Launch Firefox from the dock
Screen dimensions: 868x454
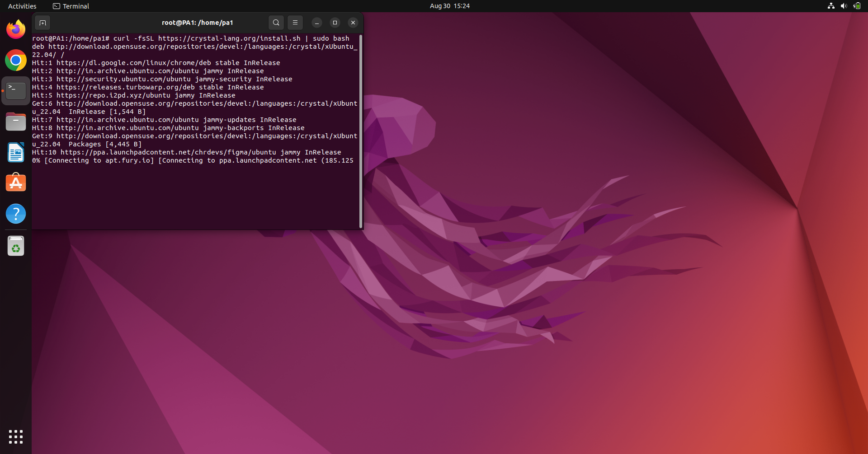pyautogui.click(x=16, y=29)
